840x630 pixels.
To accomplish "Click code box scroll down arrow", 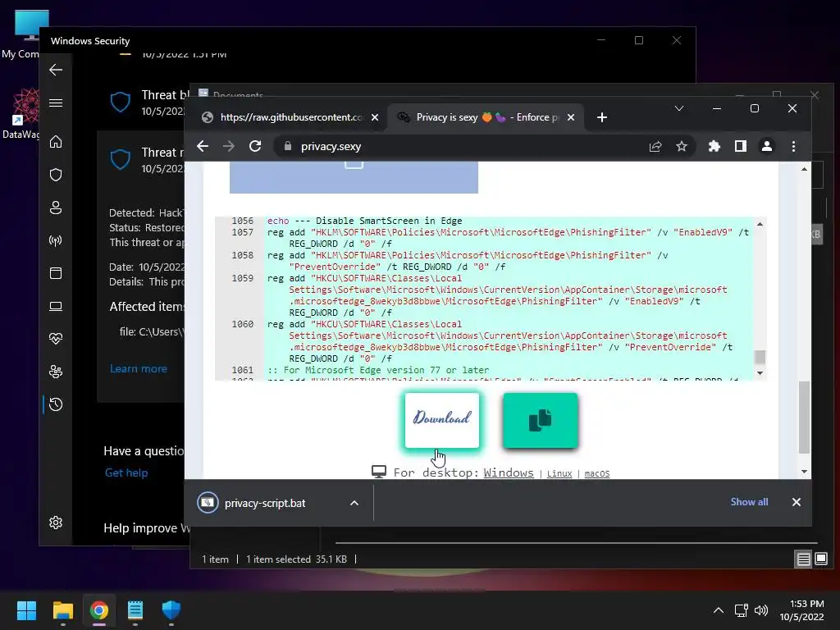I will coord(760,373).
